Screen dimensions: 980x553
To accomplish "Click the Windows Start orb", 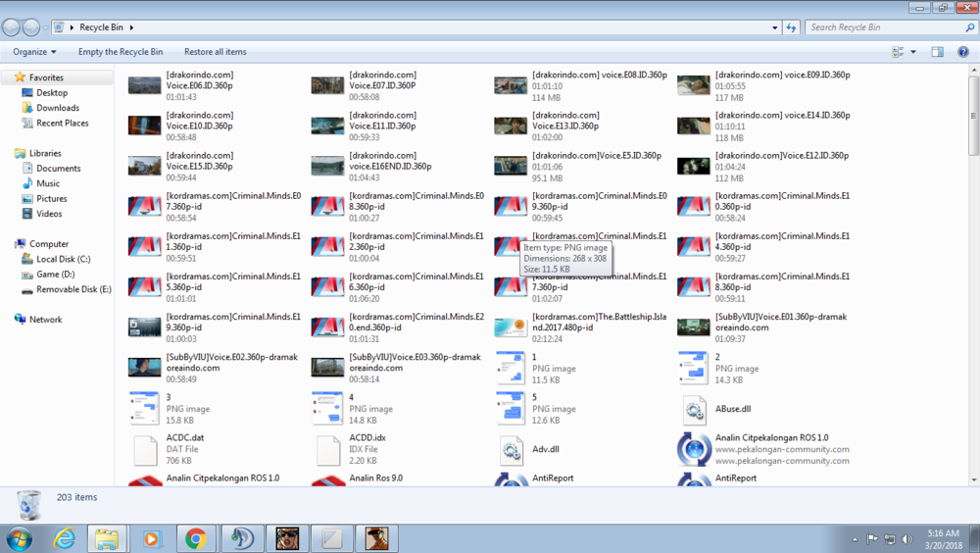I will point(20,538).
